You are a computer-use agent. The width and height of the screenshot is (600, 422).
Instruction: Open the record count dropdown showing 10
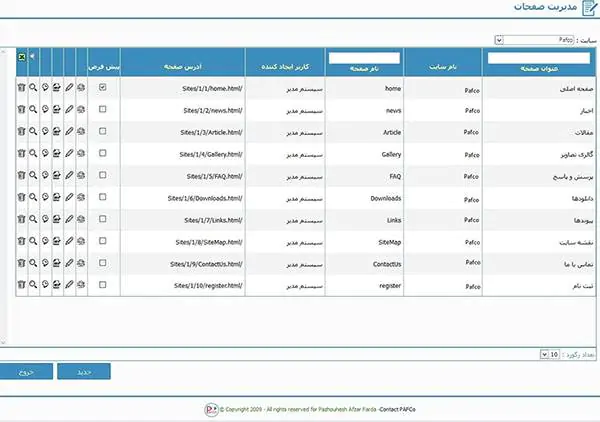pyautogui.click(x=550, y=355)
